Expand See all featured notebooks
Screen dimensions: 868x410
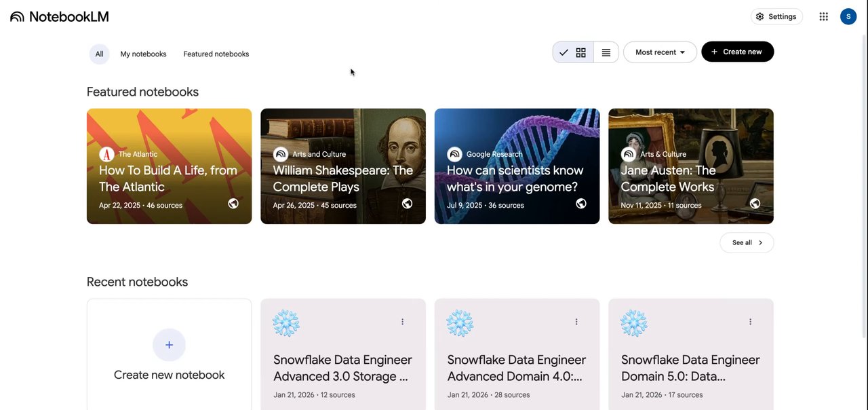747,243
